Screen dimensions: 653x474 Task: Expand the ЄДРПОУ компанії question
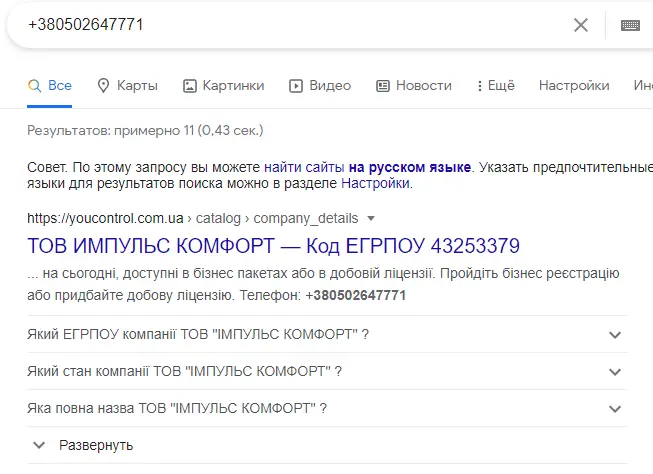click(x=614, y=334)
